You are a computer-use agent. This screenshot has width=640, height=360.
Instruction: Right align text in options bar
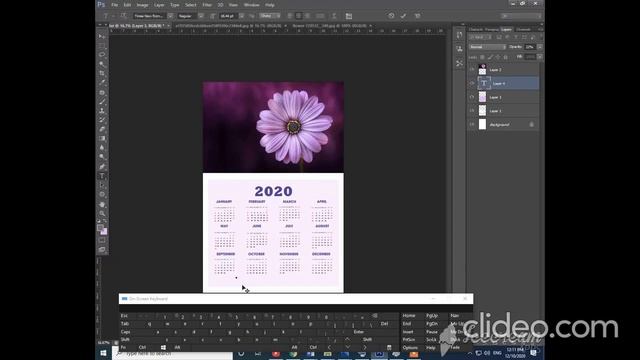(308, 16)
